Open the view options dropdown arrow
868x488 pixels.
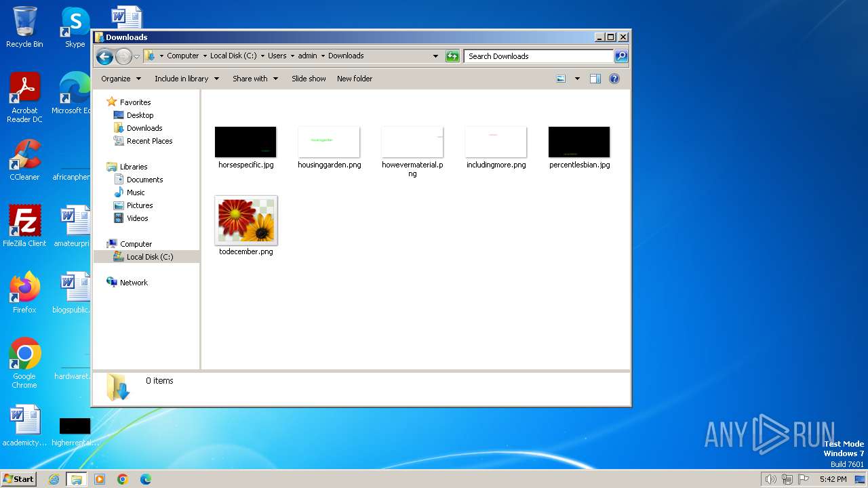coord(577,79)
